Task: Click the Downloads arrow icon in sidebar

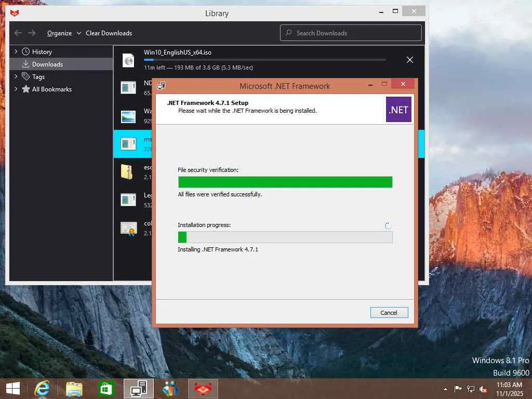Action: (26, 64)
